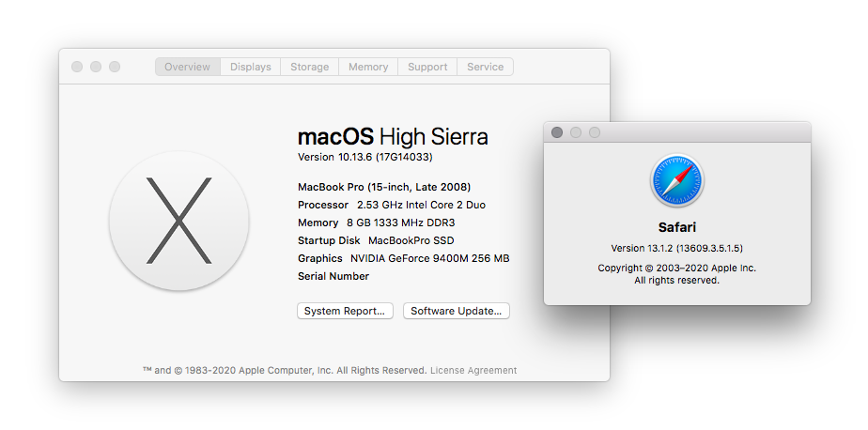The image size is (868, 430).
Task: Open the Storage tab
Action: pos(309,67)
